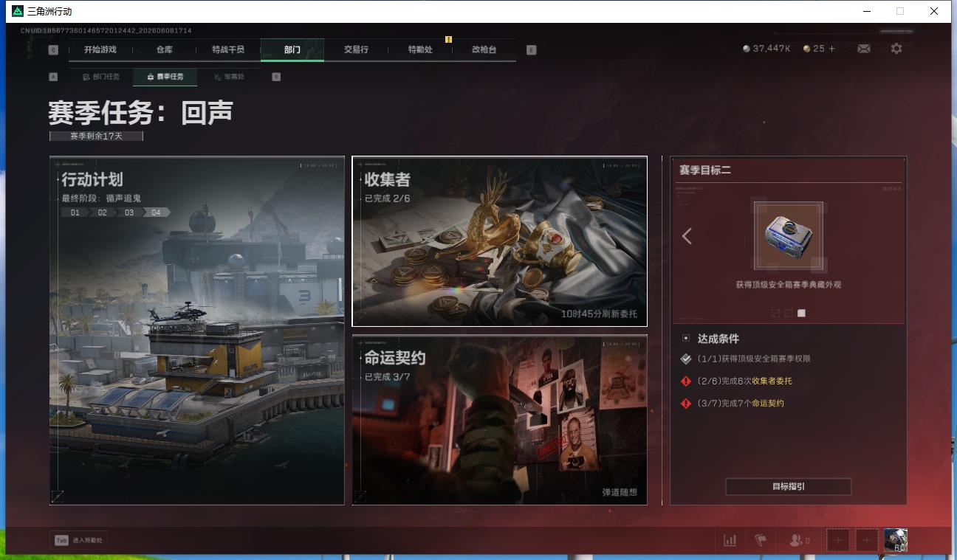
Task: Switch to the 仓库 tab
Action: click(164, 49)
